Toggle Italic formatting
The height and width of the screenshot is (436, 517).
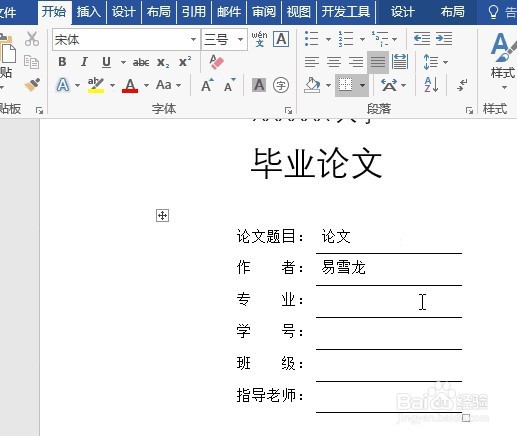point(84,62)
